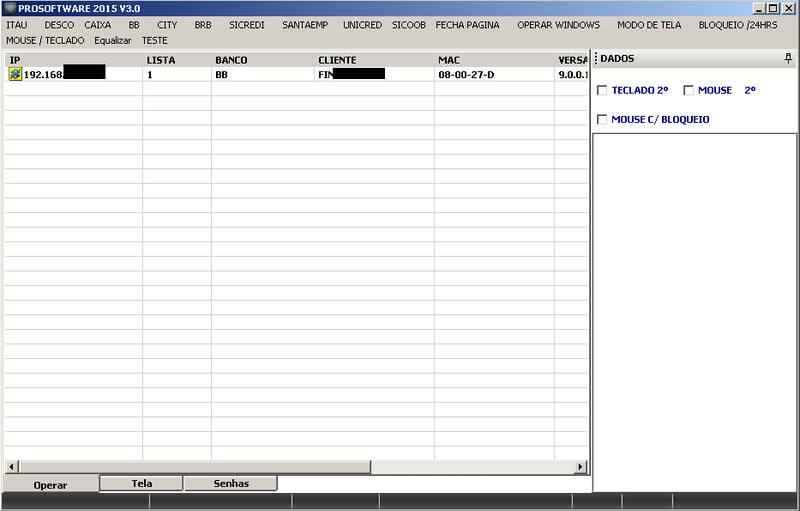Open the MODO DE TELA menu
Image resolution: width=800 pixels, height=511 pixels.
[648, 25]
